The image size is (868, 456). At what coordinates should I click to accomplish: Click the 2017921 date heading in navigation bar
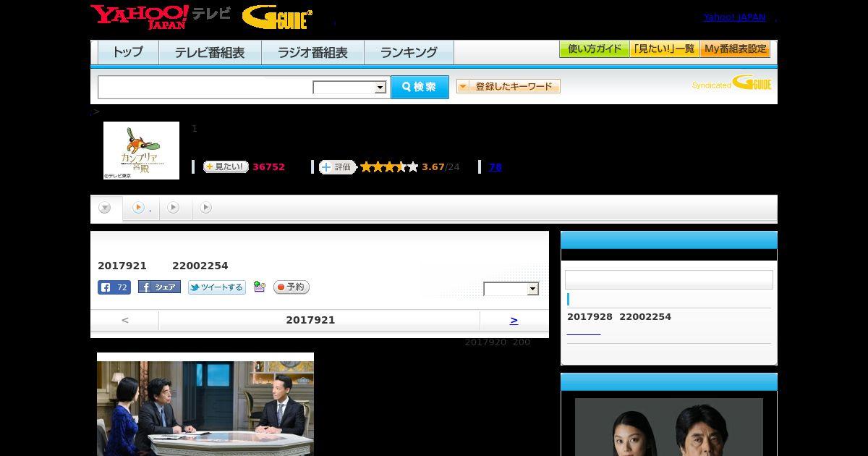pyautogui.click(x=310, y=320)
